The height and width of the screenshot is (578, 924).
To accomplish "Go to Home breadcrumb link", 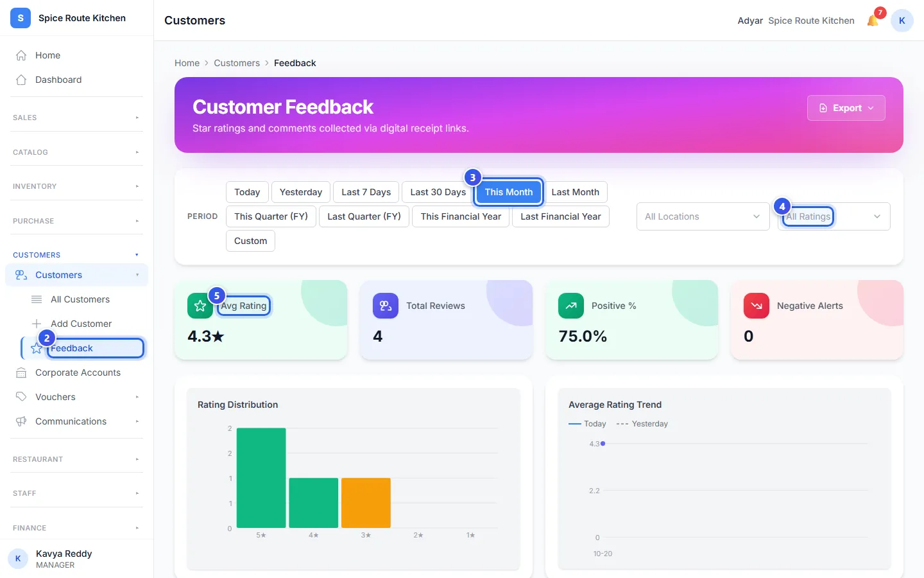I will click(x=187, y=63).
